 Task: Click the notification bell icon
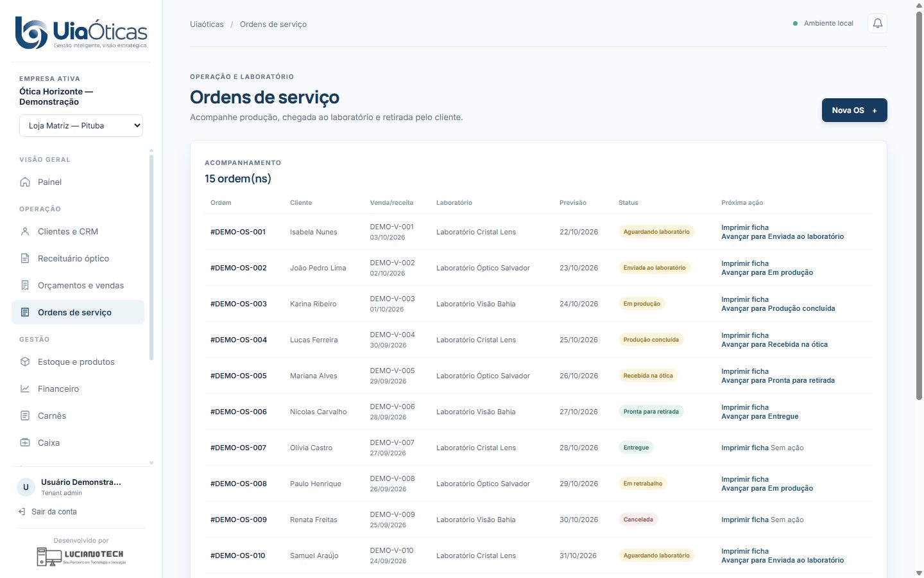(x=877, y=24)
